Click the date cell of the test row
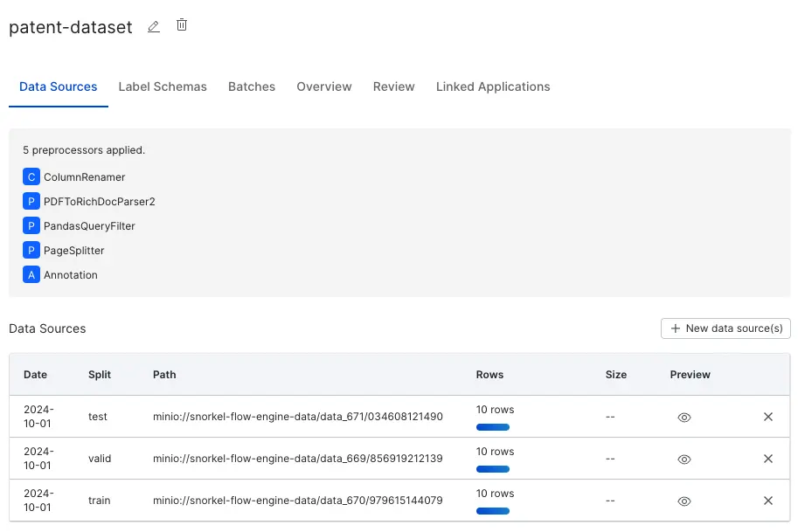This screenshot has height=532, width=798. pyautogui.click(x=38, y=417)
